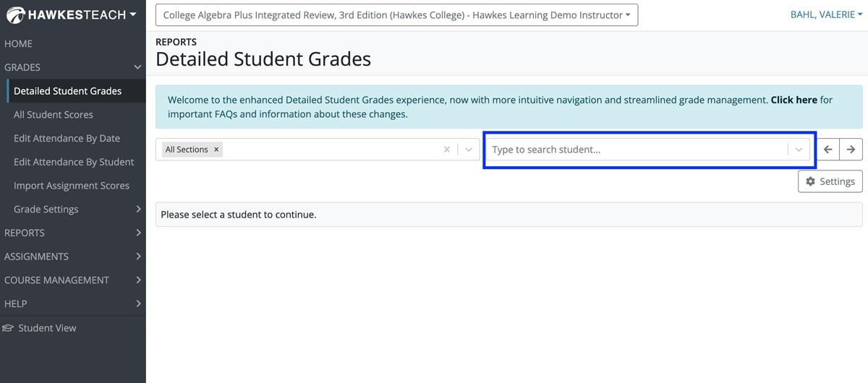
Task: Click the Hawkes Teach logo icon
Action: click(x=15, y=14)
